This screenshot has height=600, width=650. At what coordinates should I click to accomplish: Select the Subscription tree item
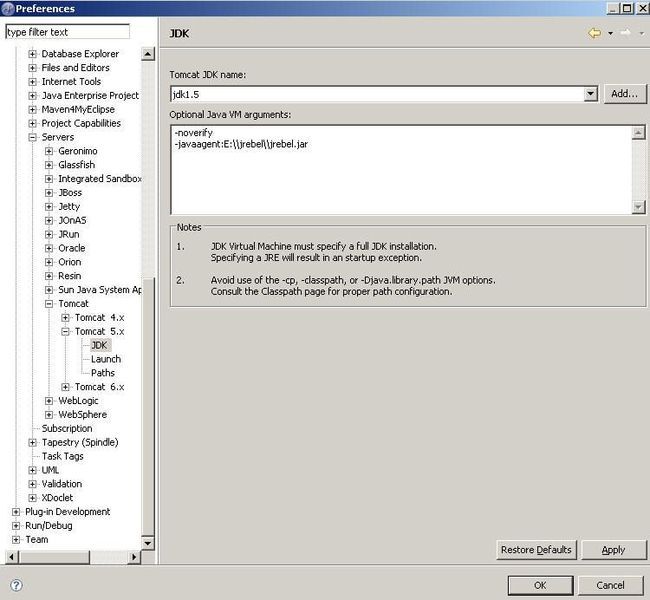pos(67,428)
